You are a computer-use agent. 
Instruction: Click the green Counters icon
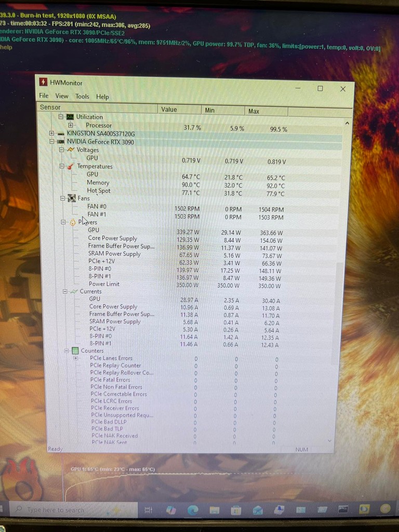click(75, 351)
